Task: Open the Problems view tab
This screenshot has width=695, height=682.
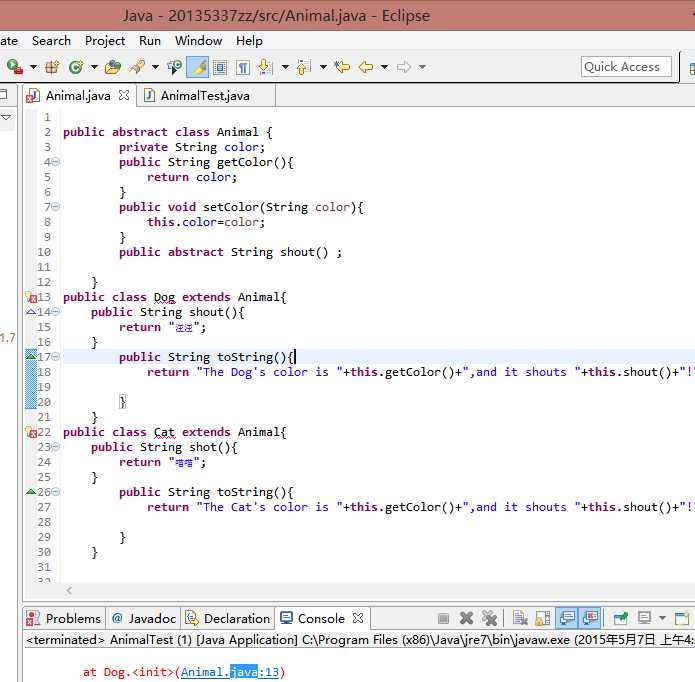Action: pyautogui.click(x=64, y=618)
